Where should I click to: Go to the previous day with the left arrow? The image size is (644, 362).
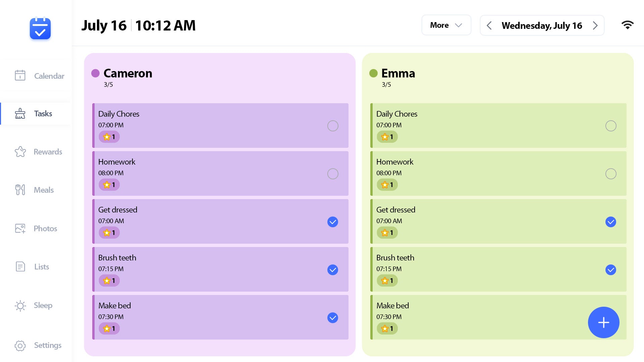click(489, 25)
